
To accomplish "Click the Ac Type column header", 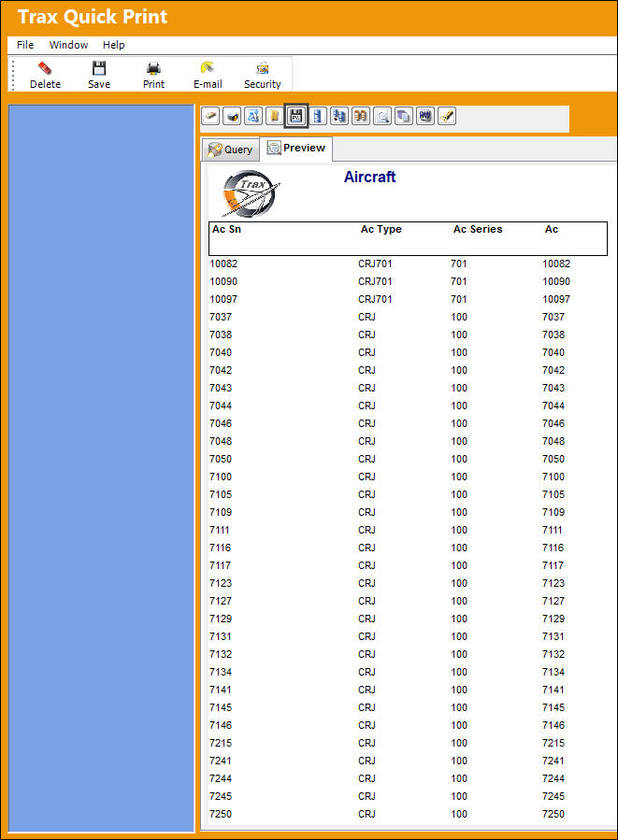I will point(381,229).
